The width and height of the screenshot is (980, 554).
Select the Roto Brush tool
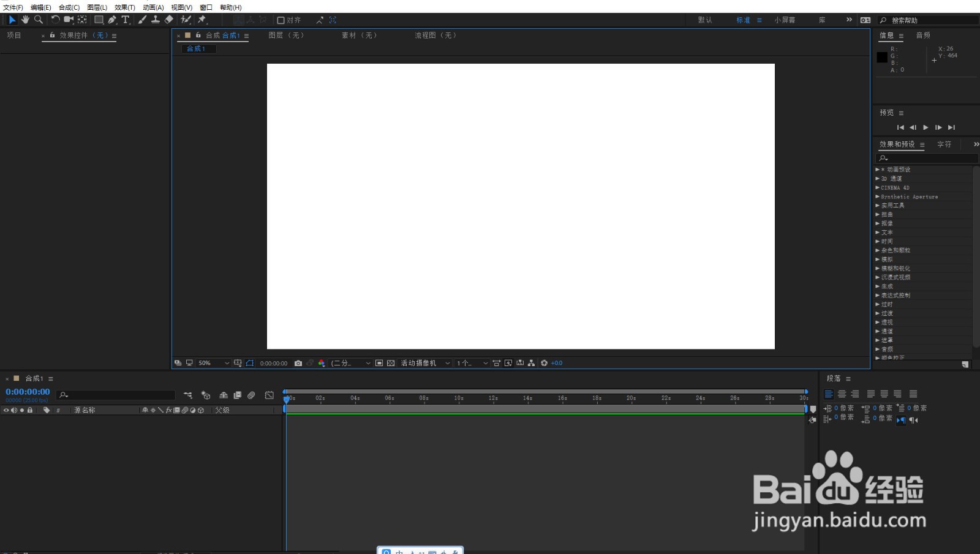(186, 20)
